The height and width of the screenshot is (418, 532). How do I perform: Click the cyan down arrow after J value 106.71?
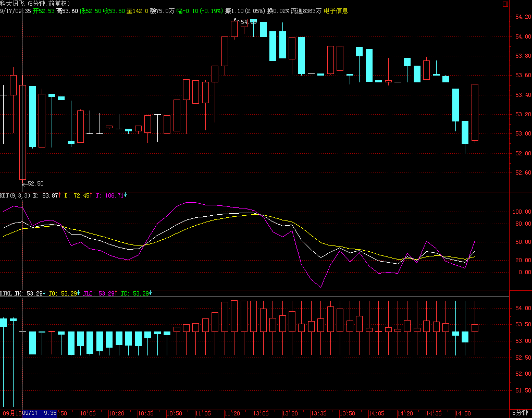point(126,195)
